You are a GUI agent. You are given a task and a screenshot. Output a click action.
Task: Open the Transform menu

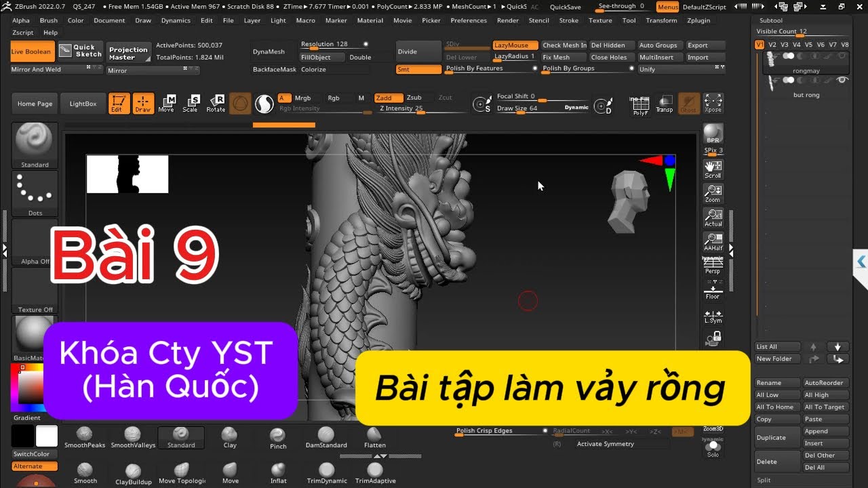[x=661, y=20]
